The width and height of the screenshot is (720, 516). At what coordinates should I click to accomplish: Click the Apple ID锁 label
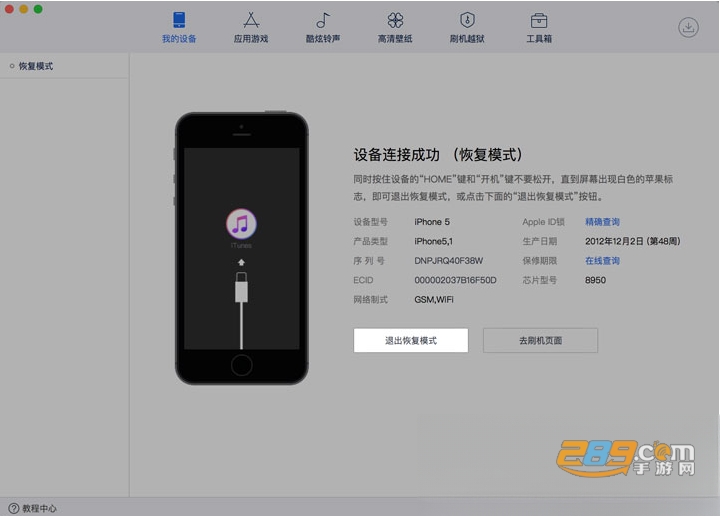(x=544, y=222)
